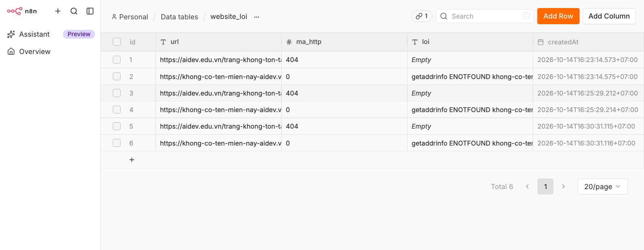Click the createdAt column header
644x250 pixels.
click(588, 42)
